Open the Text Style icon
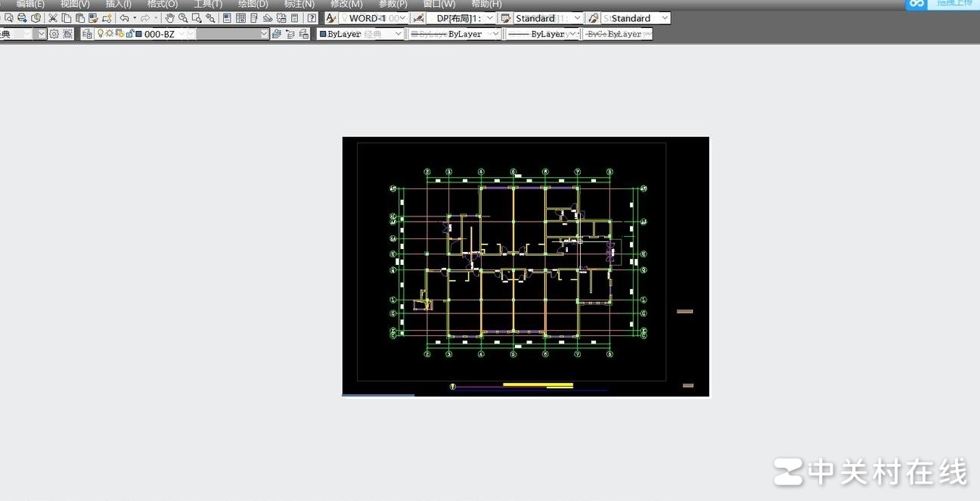Screen dimensions: 980x501 click(331, 18)
